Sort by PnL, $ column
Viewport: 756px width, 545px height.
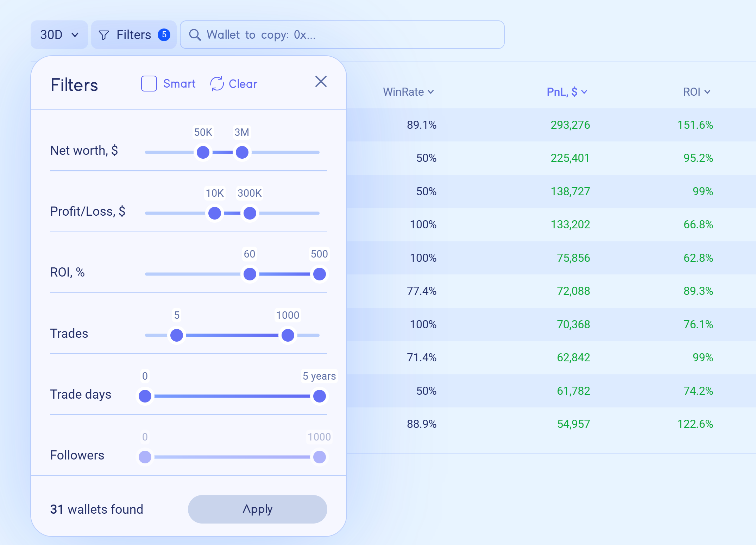coord(566,92)
